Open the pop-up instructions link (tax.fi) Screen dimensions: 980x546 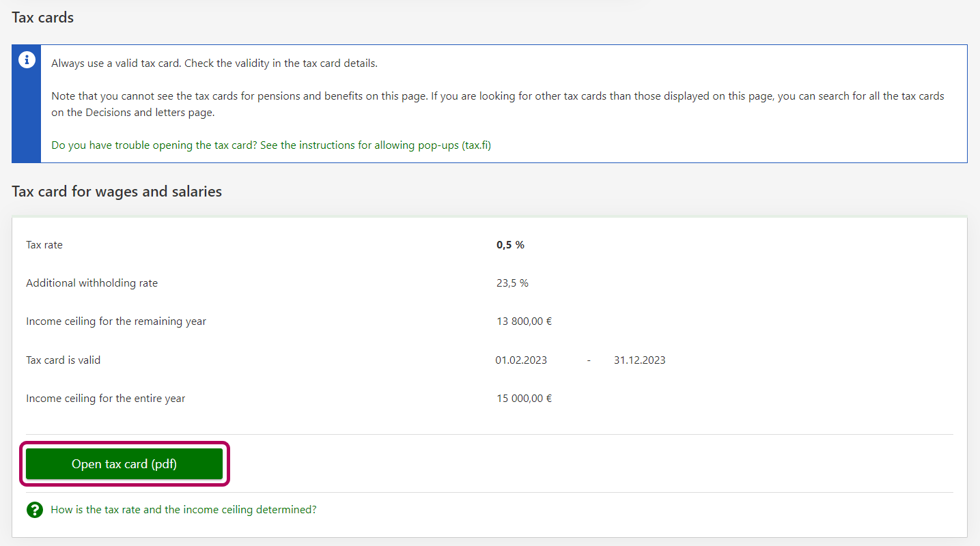pos(270,145)
